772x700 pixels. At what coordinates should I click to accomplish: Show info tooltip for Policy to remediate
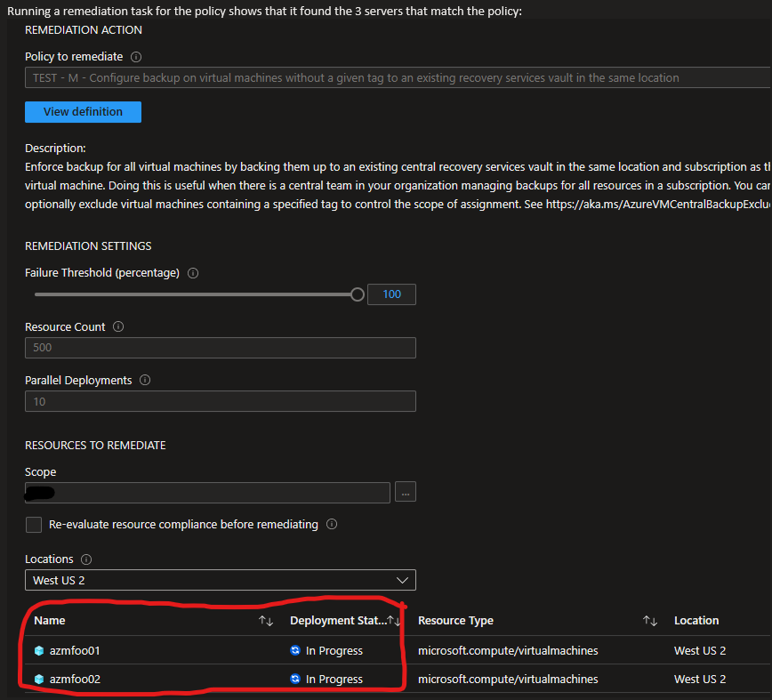point(136,57)
